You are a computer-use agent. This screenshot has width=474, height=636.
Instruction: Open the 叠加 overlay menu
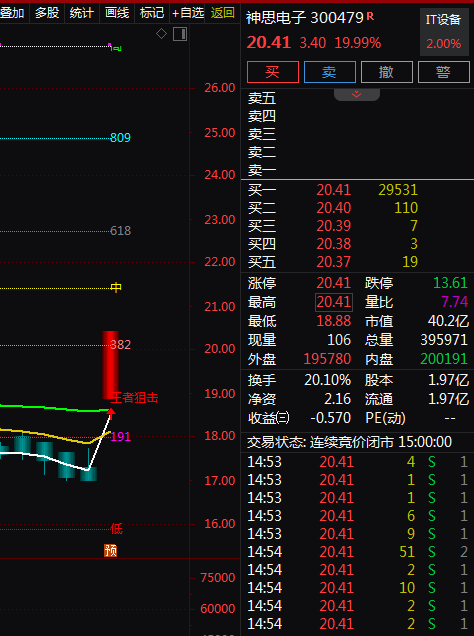(12, 13)
